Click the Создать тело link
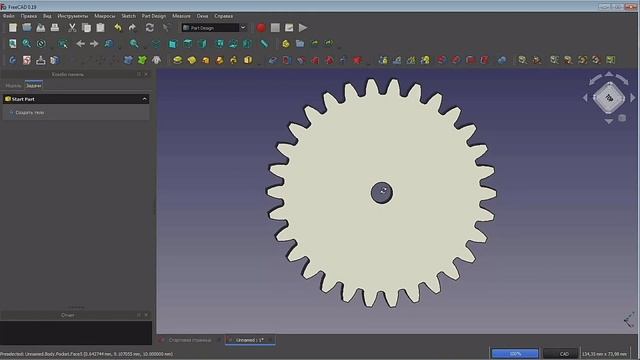This screenshot has width=640, height=360. click(x=29, y=113)
